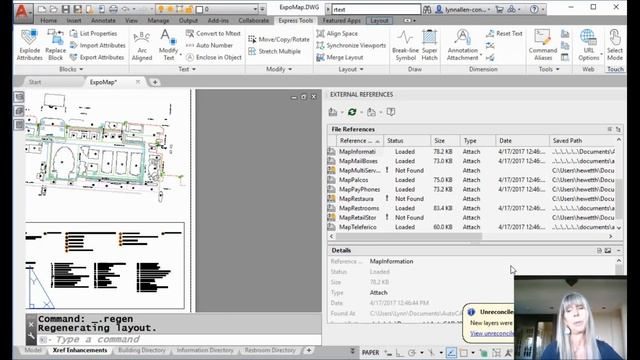Click Synchronize Viewports
This screenshot has height=360, width=640.
pos(351,45)
